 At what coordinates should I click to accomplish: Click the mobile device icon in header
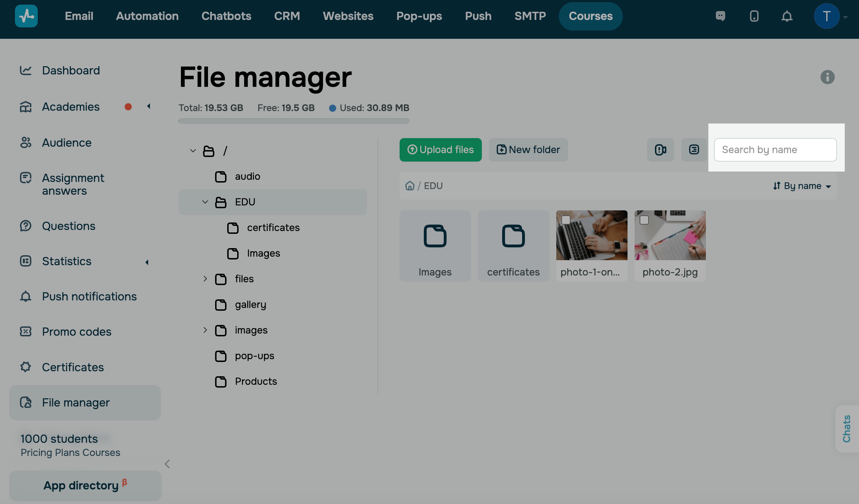tap(754, 16)
